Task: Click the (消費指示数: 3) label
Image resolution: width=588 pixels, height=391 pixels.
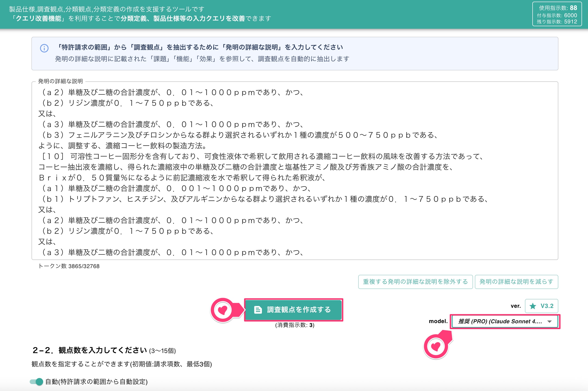Action: pos(295,325)
